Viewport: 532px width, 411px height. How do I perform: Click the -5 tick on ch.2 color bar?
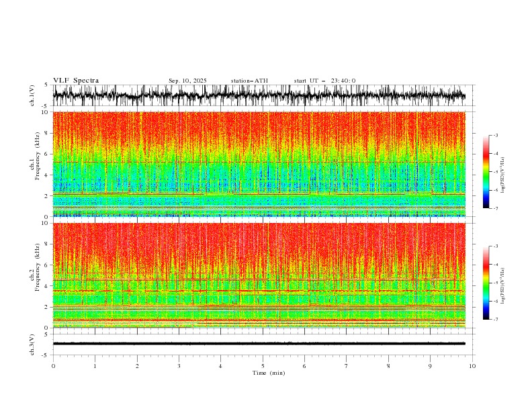[x=495, y=283]
